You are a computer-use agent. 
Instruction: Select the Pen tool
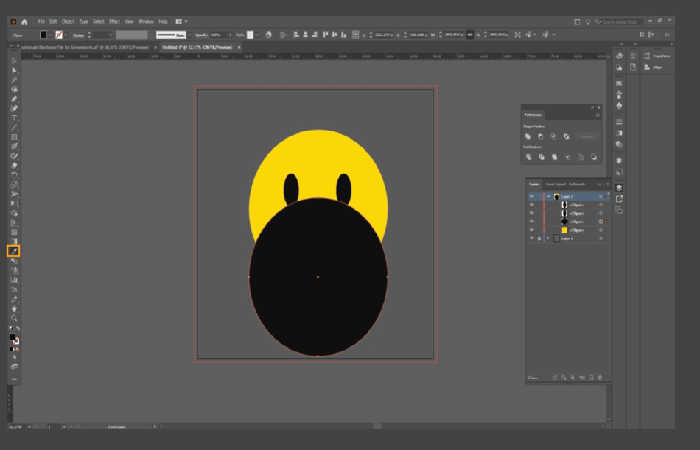click(x=14, y=99)
